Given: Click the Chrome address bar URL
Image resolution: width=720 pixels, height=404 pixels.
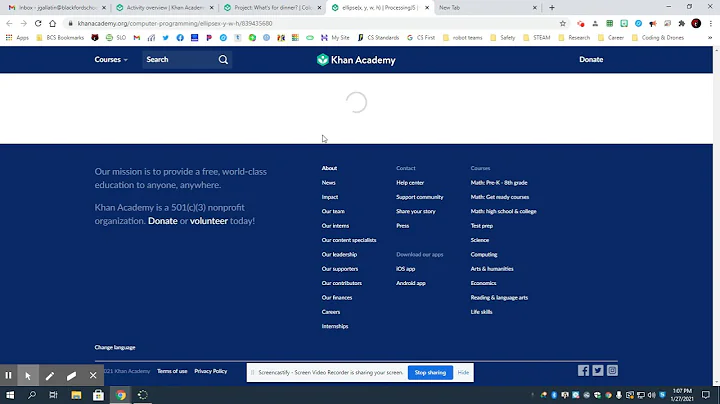Looking at the screenshot, I should point(175,23).
